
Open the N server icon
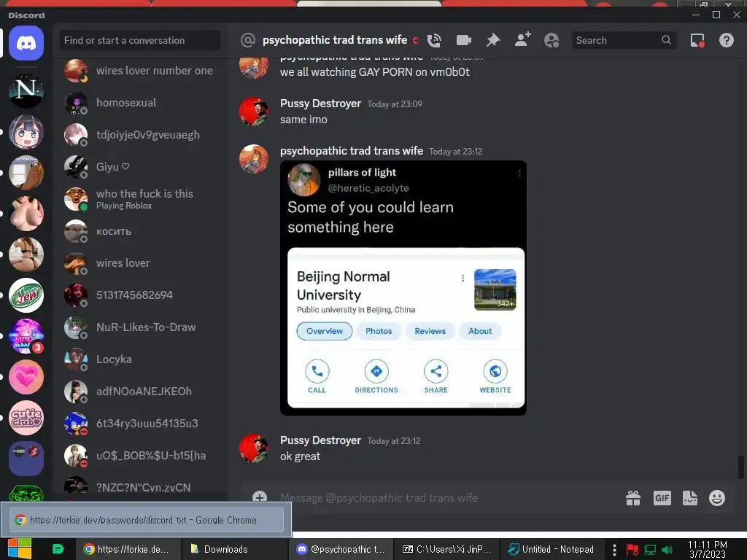26,90
